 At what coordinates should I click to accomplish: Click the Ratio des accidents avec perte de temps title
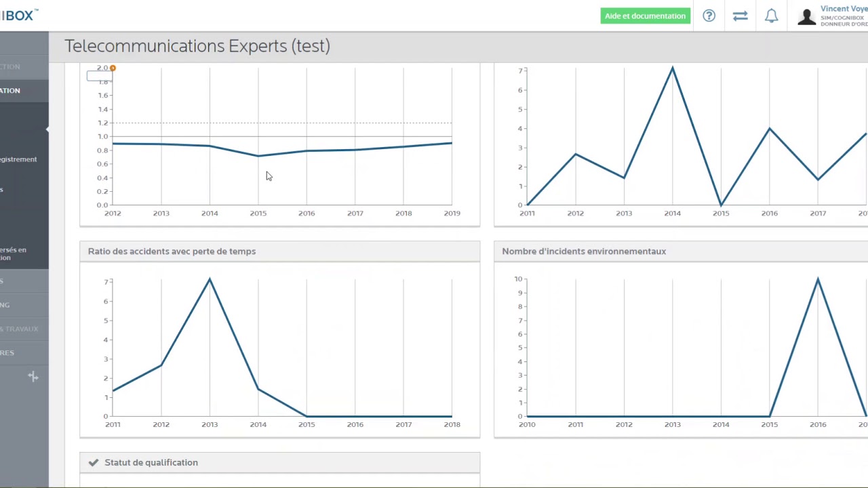(x=172, y=251)
